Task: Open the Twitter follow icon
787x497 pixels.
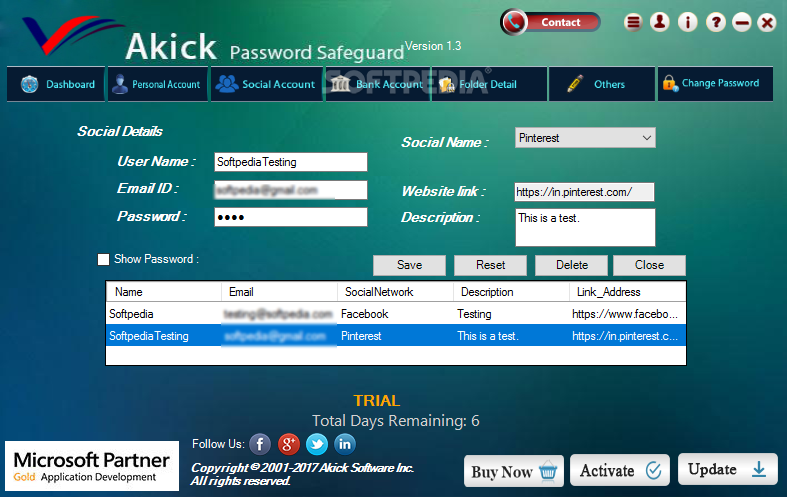Action: click(x=317, y=444)
